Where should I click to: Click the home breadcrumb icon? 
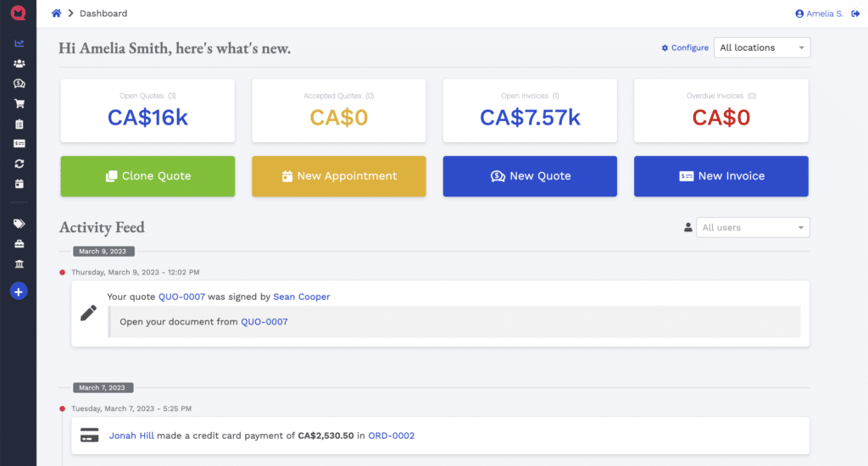click(56, 14)
